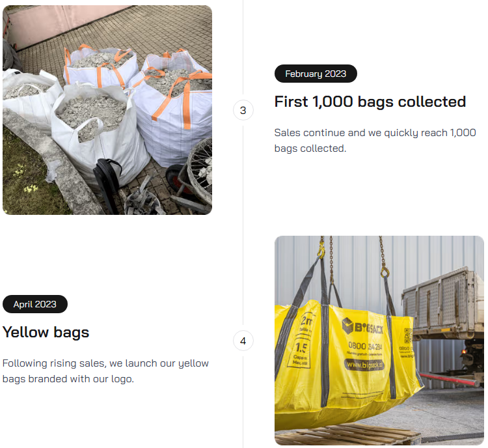Click the "Yellow bags" heading
This screenshot has width=488, height=448.
(x=46, y=332)
